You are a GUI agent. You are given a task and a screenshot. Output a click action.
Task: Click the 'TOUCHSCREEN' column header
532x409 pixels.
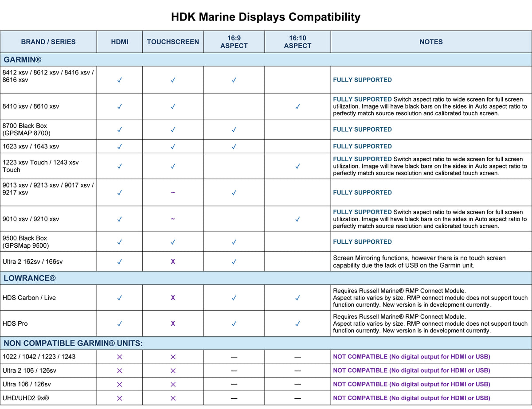pos(173,42)
